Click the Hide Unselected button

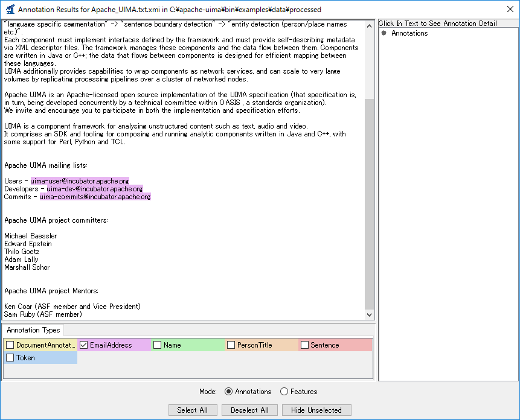coord(316,410)
